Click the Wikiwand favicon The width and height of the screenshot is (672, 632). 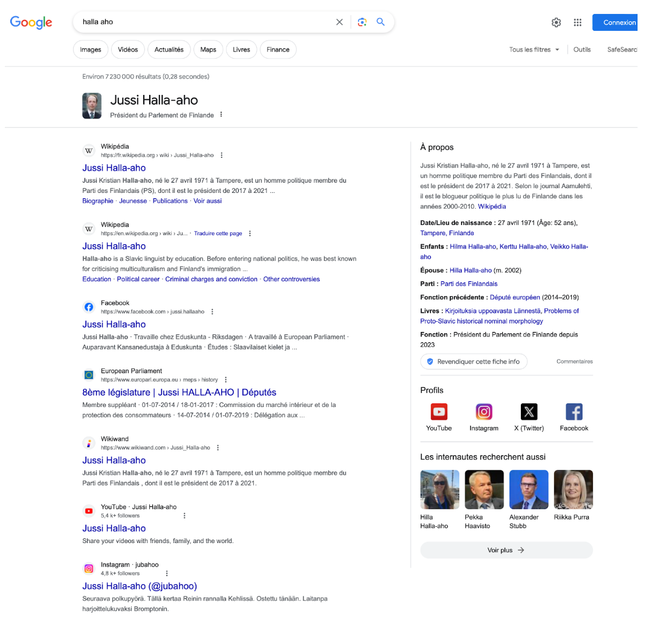(89, 443)
